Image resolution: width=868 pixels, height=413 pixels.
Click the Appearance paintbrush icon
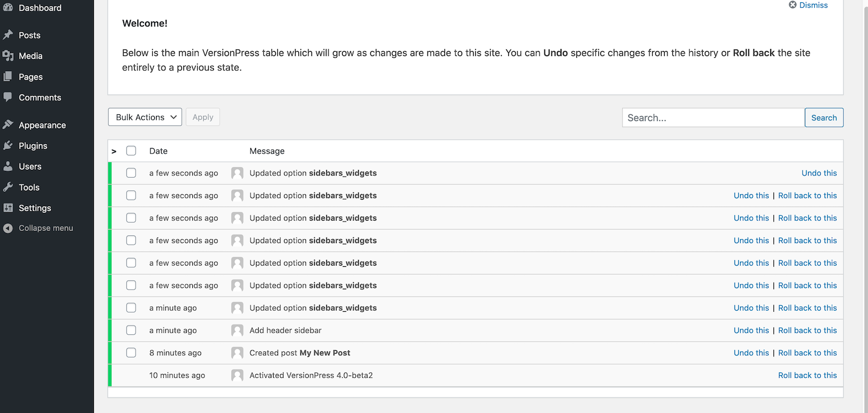pos(8,125)
